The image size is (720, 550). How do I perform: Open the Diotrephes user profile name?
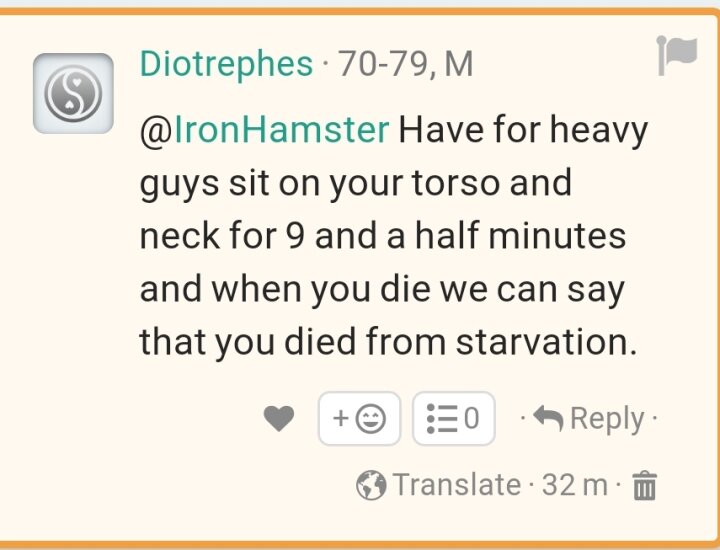tap(226, 64)
